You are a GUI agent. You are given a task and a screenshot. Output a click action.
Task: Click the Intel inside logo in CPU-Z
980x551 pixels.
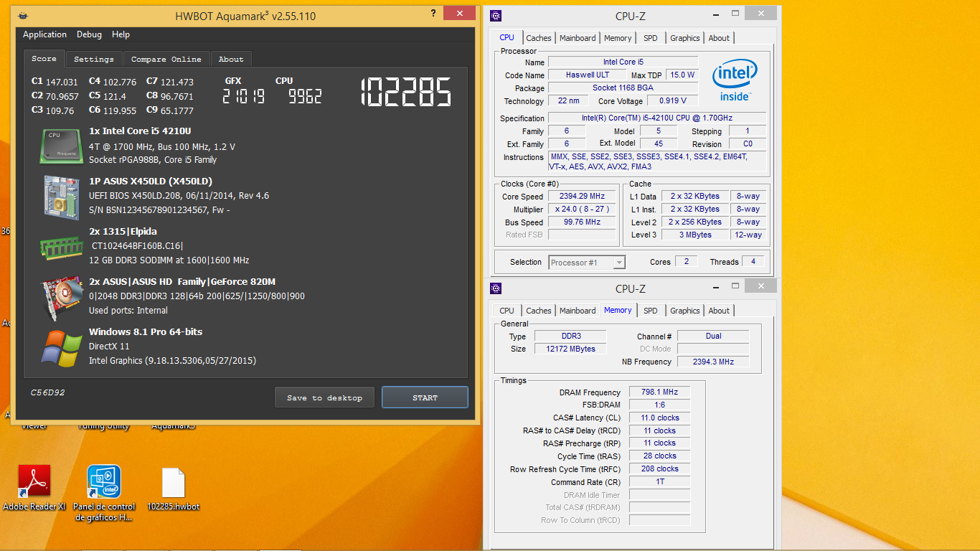(733, 80)
